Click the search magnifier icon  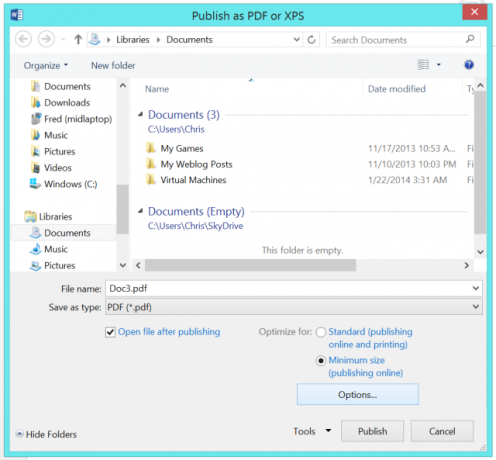(470, 39)
